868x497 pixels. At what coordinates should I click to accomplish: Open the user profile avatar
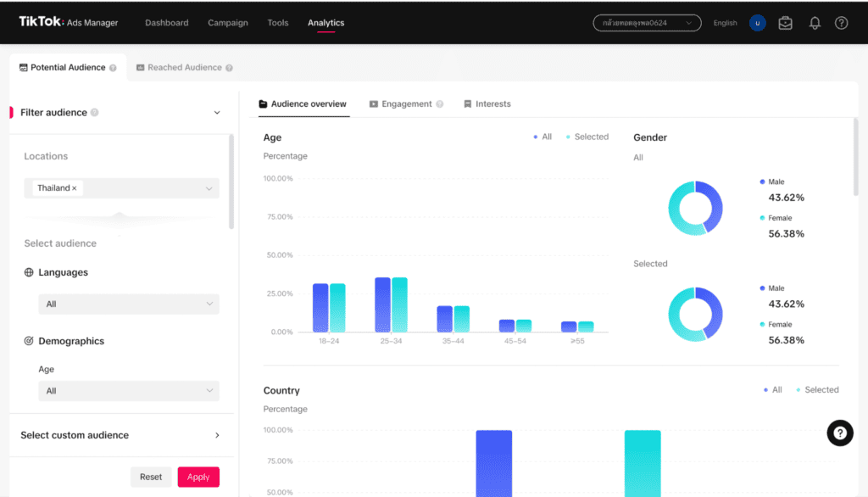(757, 23)
